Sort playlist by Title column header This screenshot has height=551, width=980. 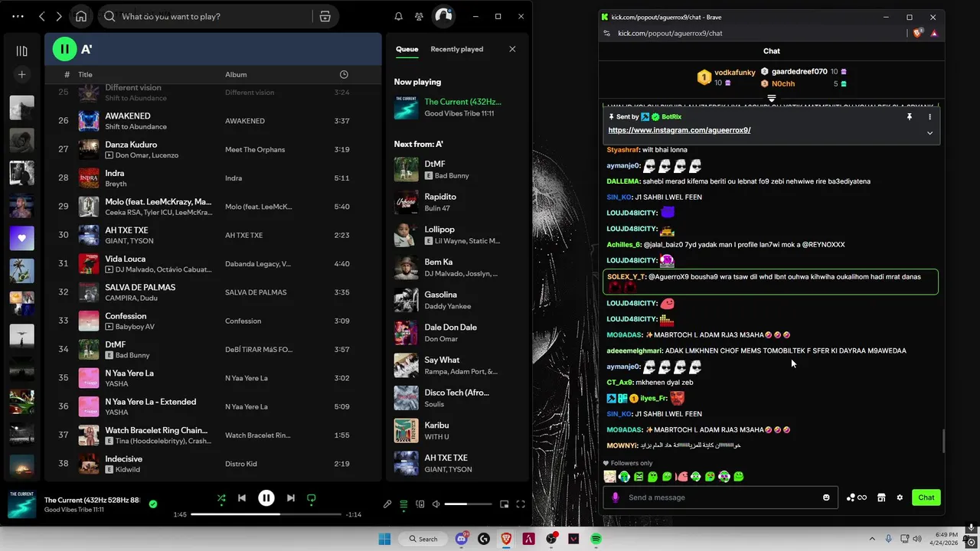click(x=85, y=74)
